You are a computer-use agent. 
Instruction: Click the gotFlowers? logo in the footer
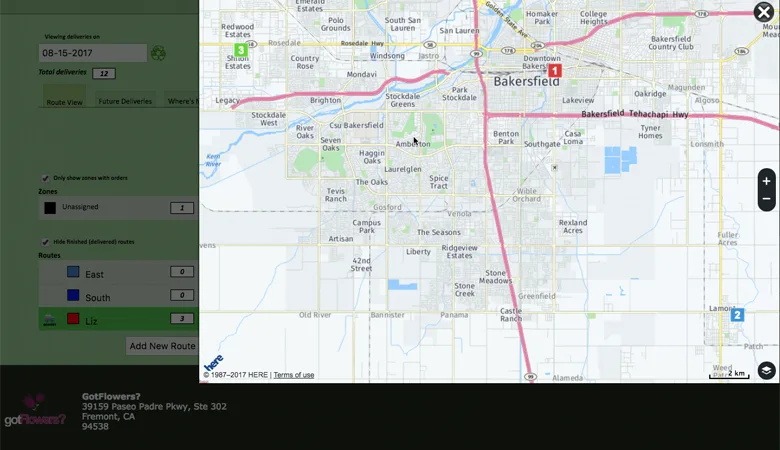[x=34, y=411]
